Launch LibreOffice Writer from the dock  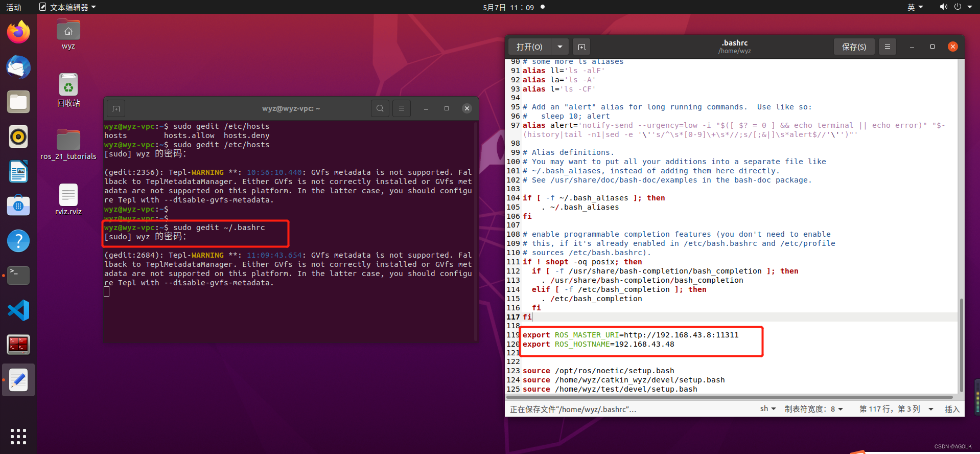coord(18,171)
